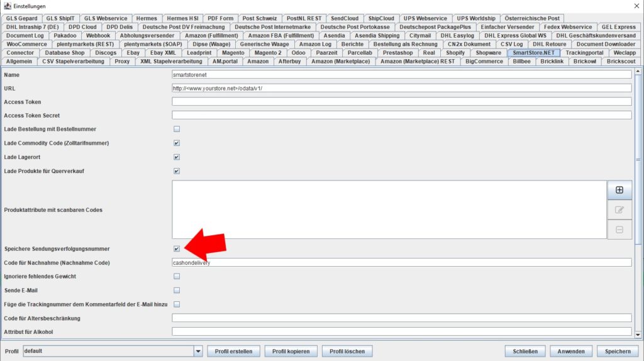This screenshot has width=644, height=361.
Task: Check Füge die Trackingnummer dem Kommentarfeld checkbox
Action: point(177,304)
